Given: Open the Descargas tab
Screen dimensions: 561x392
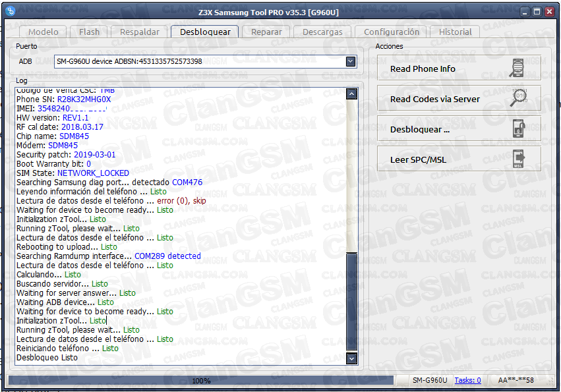Looking at the screenshot, I should [x=322, y=32].
